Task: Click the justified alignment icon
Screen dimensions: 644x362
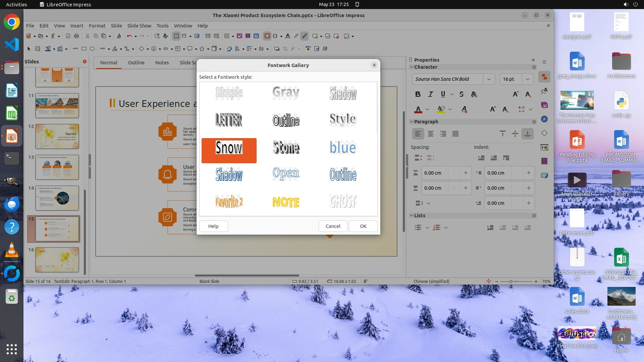Action: 455,134
